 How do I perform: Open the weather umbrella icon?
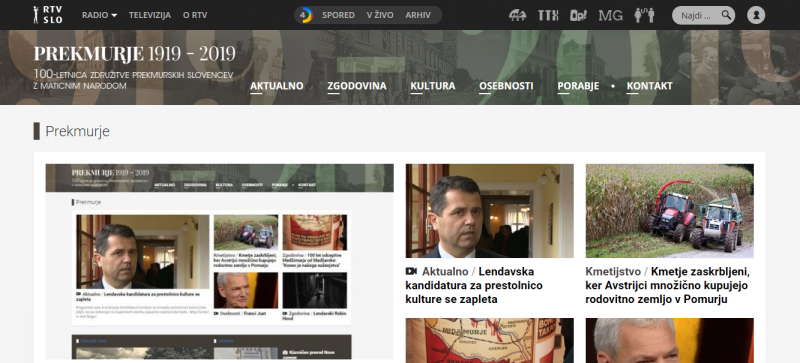517,15
